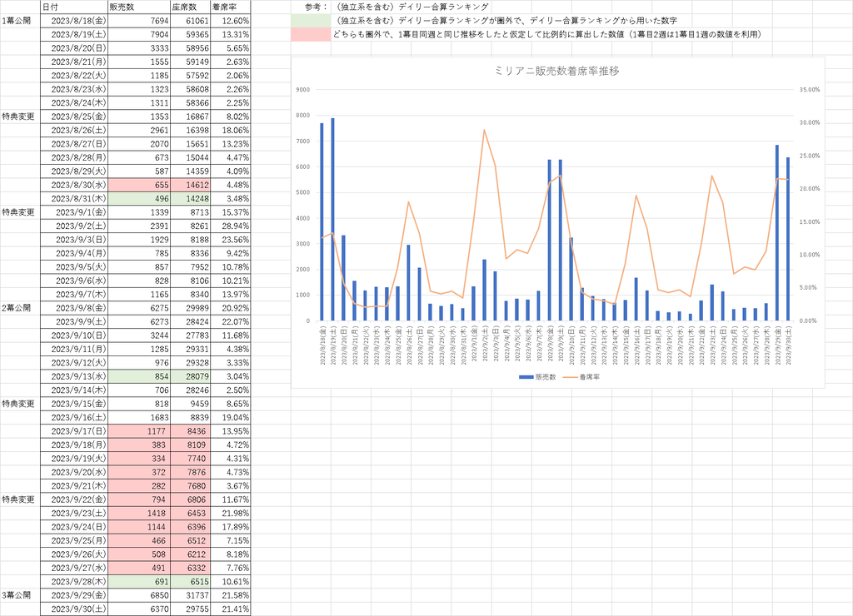This screenshot has height=616, width=853.
Task: Click the 参考： reference note text
Action: (317, 7)
